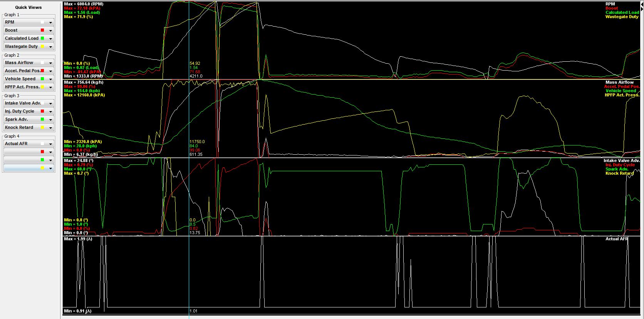Screen dimensions: 644x319
Task: Open the HPFP Act. Press. dropdown
Action: pos(50,87)
